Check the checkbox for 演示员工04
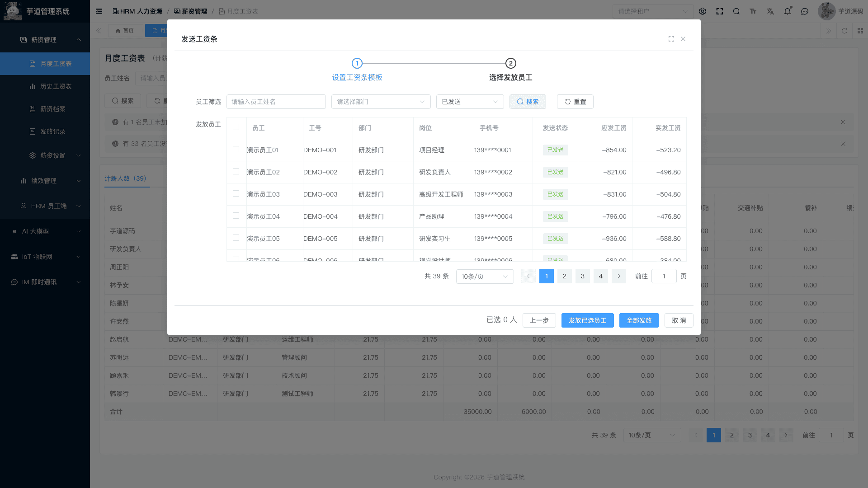The width and height of the screenshot is (868, 488). [236, 216]
